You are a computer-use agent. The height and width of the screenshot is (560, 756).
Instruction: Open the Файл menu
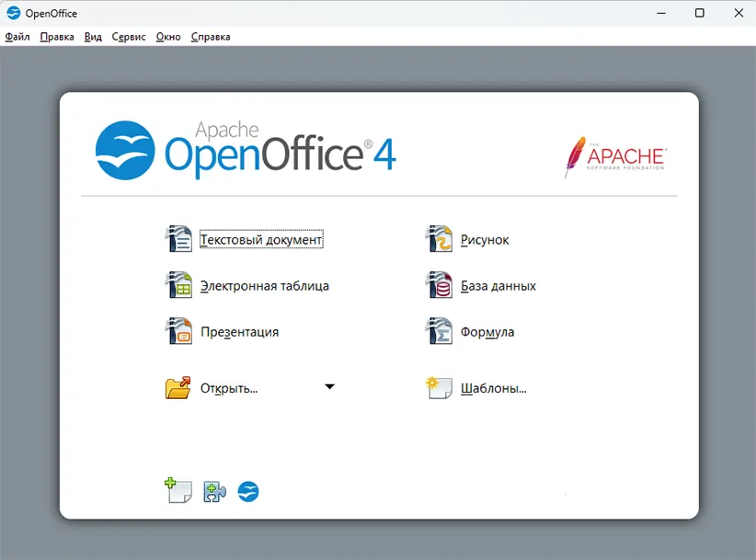click(17, 37)
